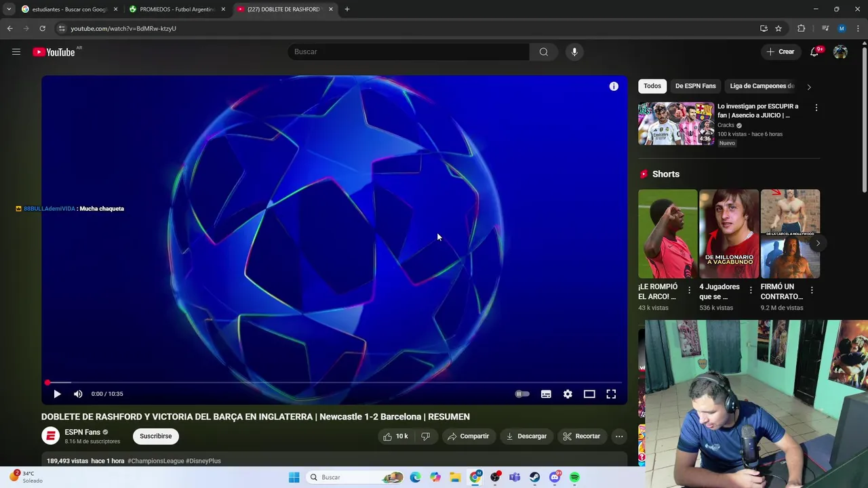Viewport: 868px width, 488px height.
Task: Open options for '¡LE ROMPIÓ EL ARCO!' short
Action: coord(690,290)
